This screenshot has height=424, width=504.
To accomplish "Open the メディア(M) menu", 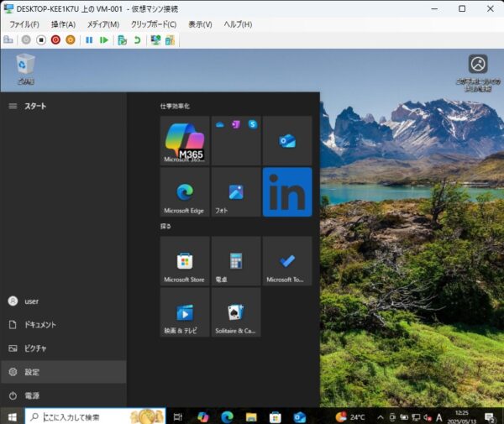I will [103, 24].
